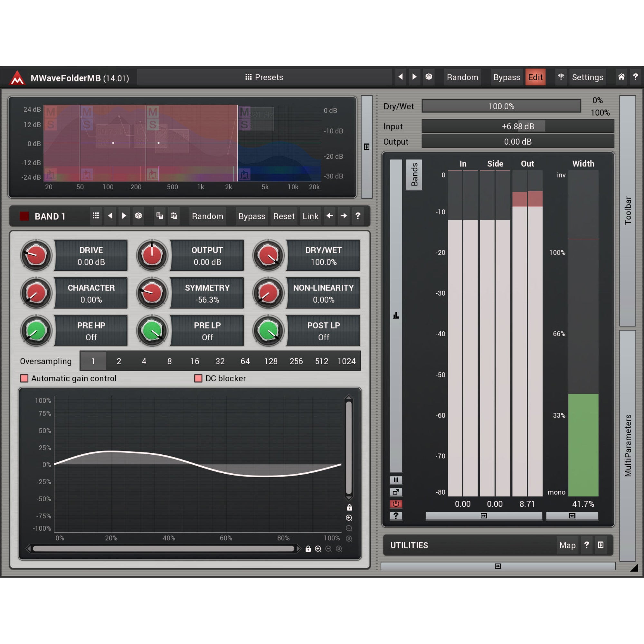
Task: Load previous preset with top left arrow
Action: tap(400, 77)
